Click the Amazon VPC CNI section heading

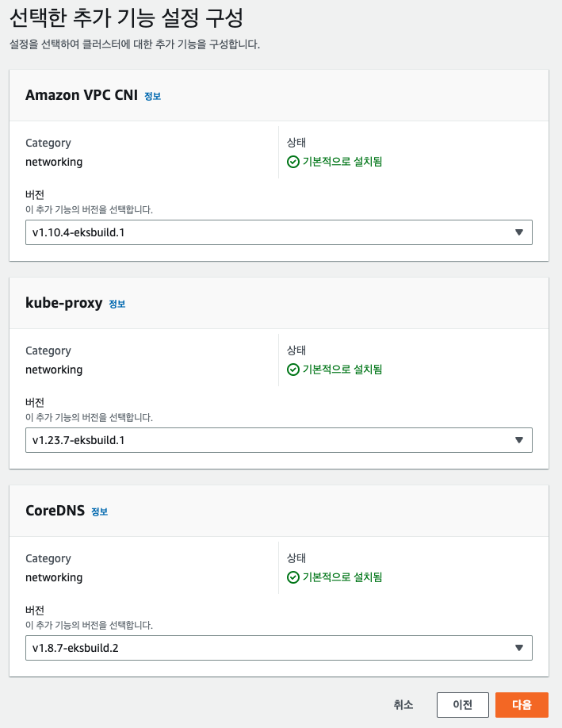(82, 95)
